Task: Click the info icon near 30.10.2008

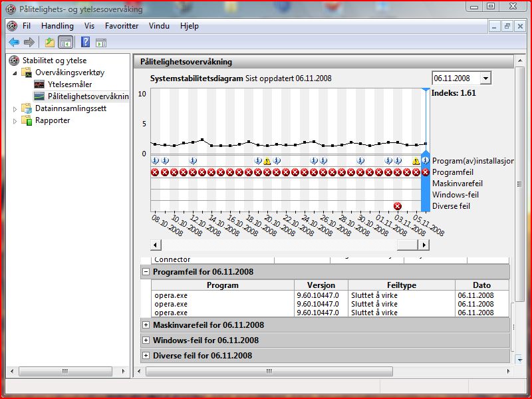Action: pyautogui.click(x=360, y=160)
